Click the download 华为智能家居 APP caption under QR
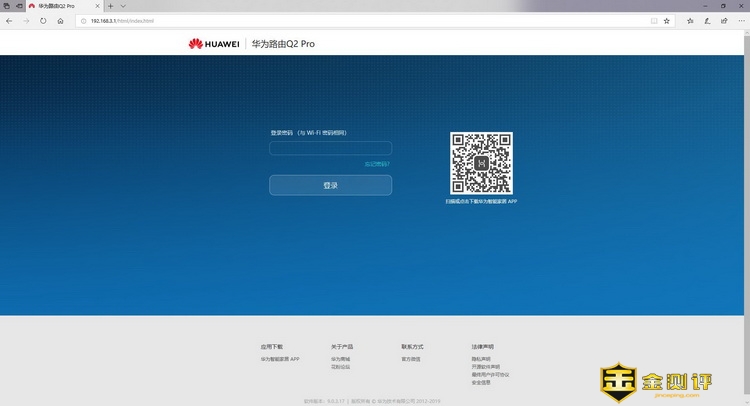This screenshot has height=406, width=750. coord(481,201)
